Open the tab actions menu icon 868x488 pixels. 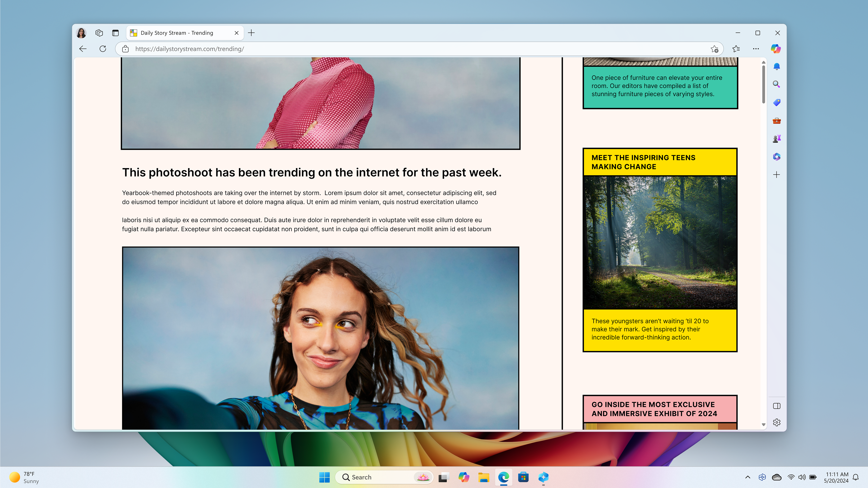[x=116, y=33]
